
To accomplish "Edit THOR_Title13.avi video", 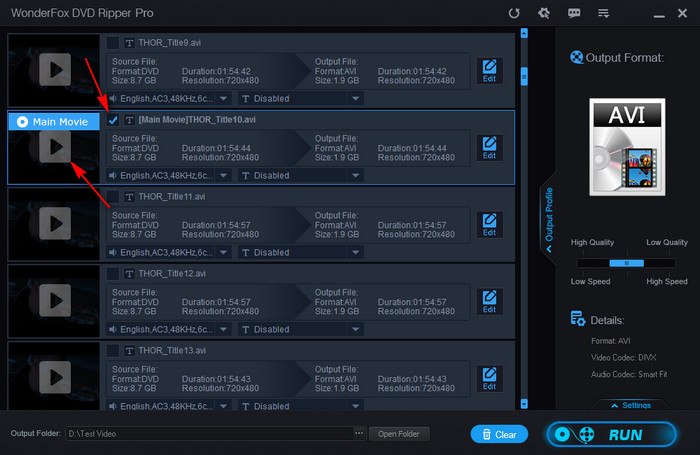I will point(489,379).
